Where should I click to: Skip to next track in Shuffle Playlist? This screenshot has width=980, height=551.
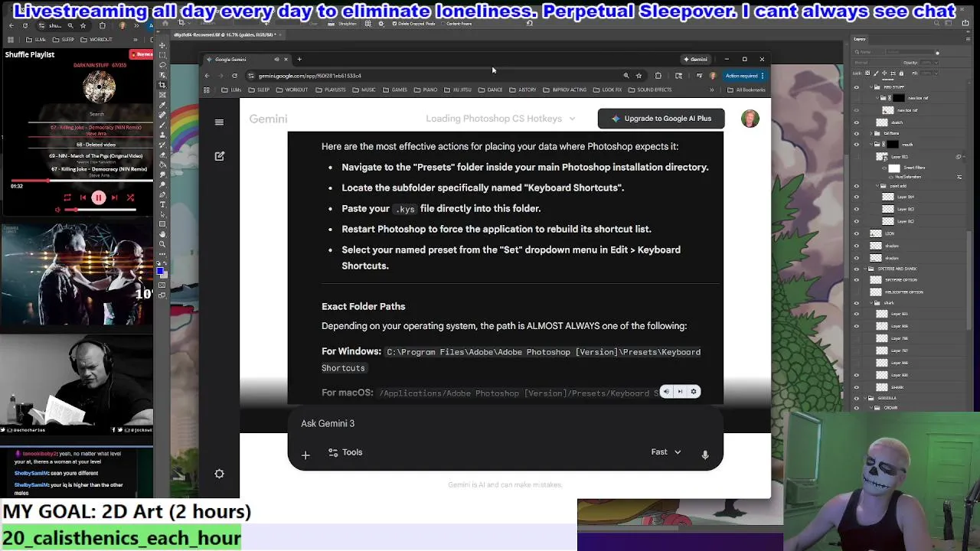point(114,197)
